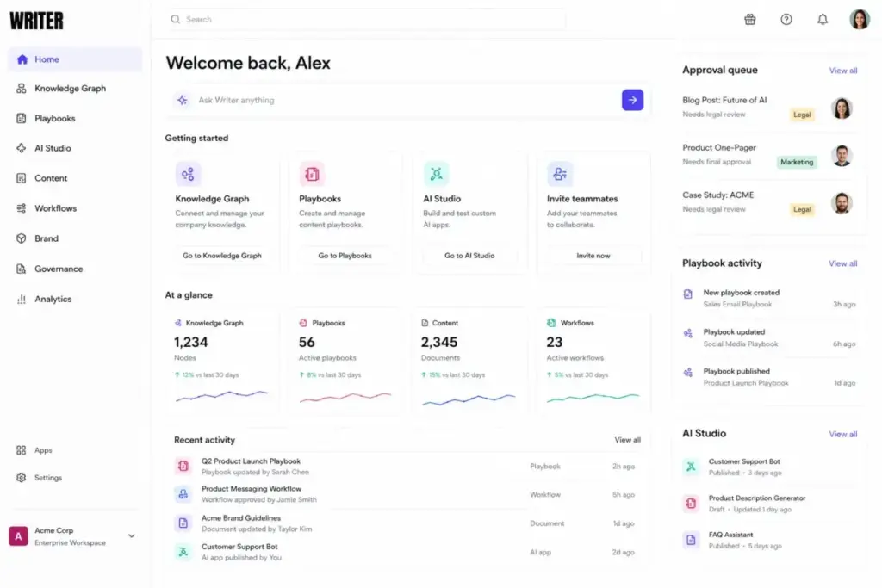Click the sparkle icon in Ask Writer box
This screenshot has width=882, height=588.
[183, 100]
